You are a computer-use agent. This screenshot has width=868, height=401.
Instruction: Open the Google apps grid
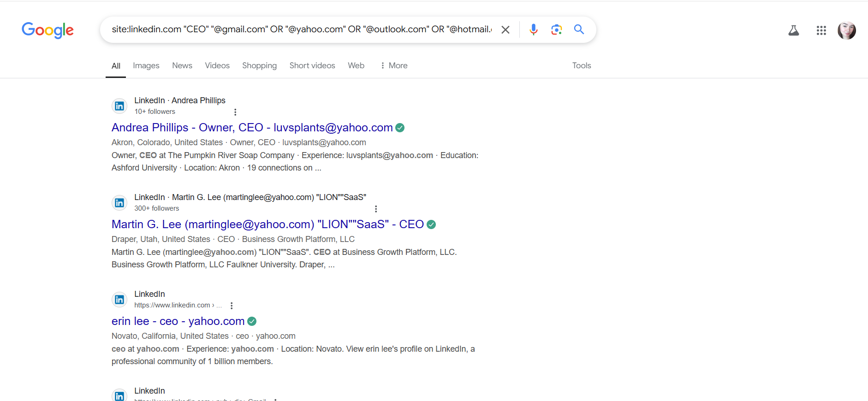tap(821, 30)
